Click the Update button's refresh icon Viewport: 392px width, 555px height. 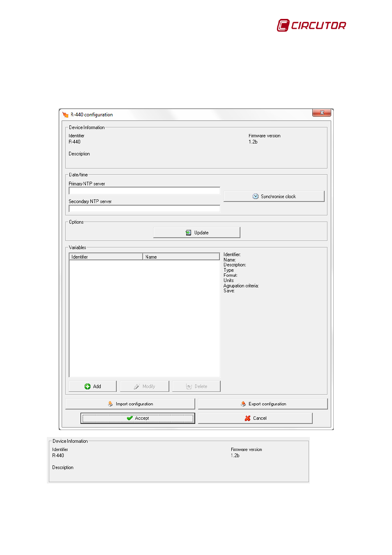click(x=188, y=233)
